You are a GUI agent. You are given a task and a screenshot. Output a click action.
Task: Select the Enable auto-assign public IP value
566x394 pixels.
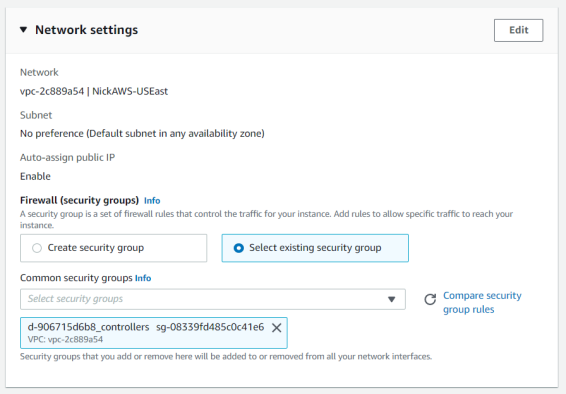pos(35,176)
